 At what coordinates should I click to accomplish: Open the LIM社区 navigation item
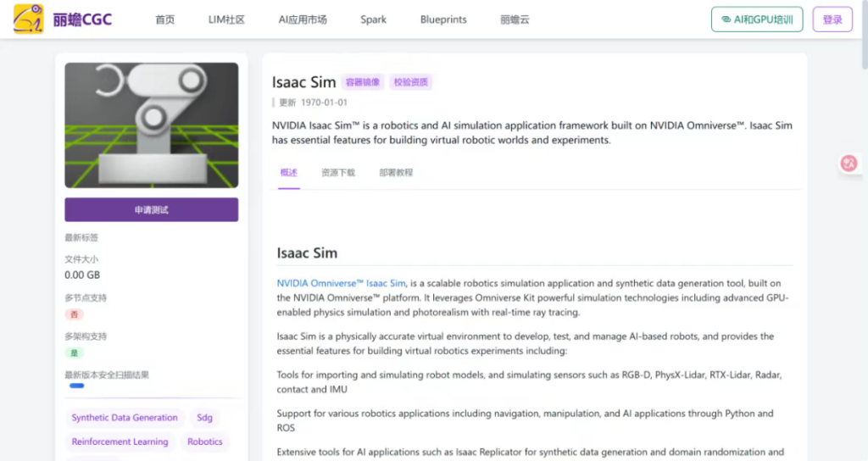226,19
